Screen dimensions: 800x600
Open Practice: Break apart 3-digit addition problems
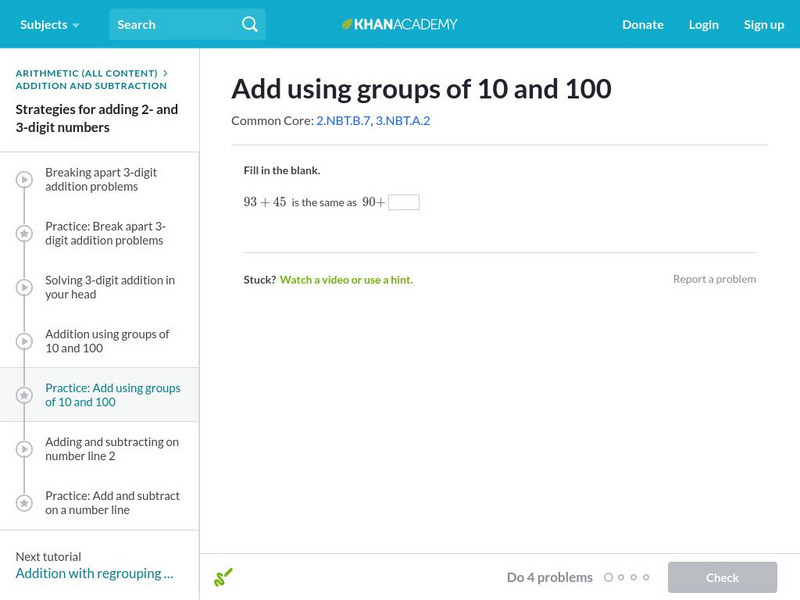[105, 234]
